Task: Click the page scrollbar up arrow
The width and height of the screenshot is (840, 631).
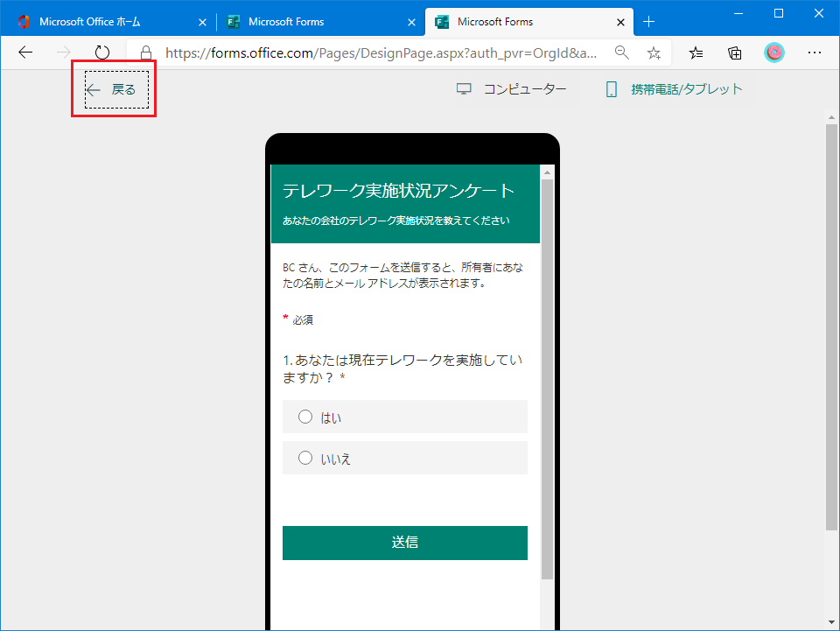Action: 831,117
